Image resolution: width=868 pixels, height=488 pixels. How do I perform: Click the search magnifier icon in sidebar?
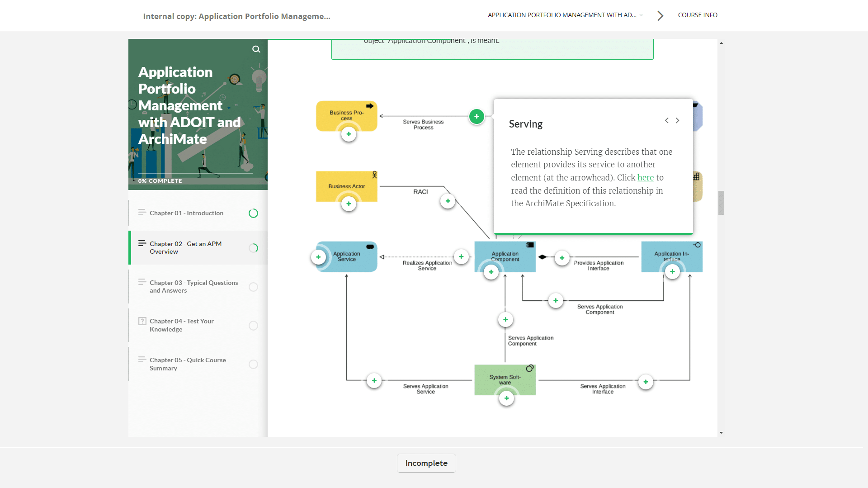256,49
